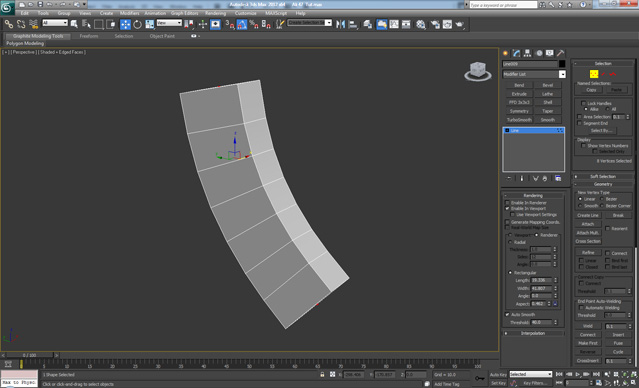
Task: Activate the Select and Rotate tool
Action: click(138, 24)
